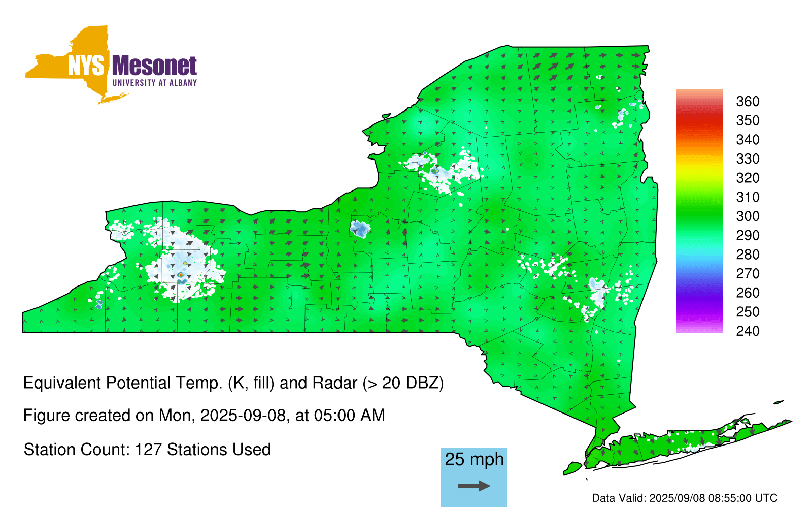Click the 290 label on color scale

click(x=748, y=236)
